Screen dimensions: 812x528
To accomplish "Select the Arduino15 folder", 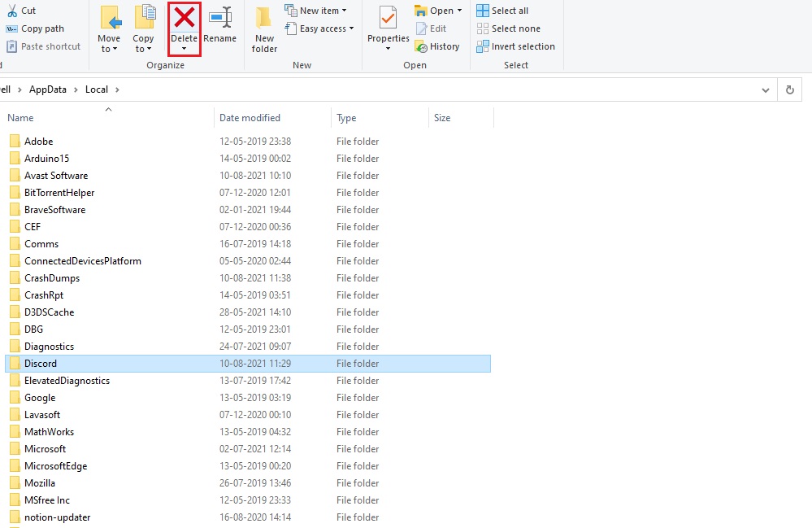I will click(46, 159).
